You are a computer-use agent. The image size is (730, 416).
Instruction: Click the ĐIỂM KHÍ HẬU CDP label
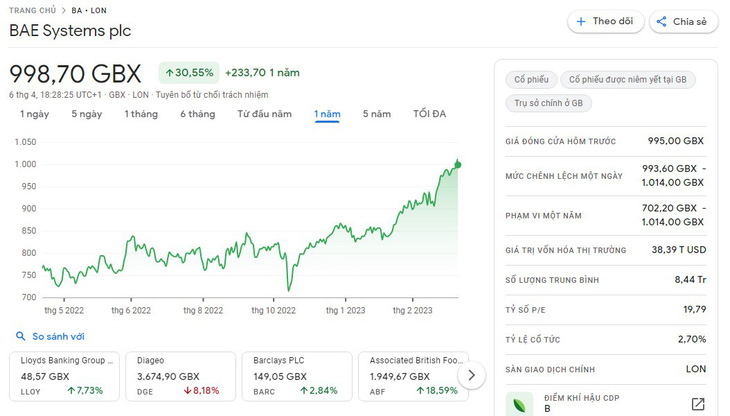(581, 398)
